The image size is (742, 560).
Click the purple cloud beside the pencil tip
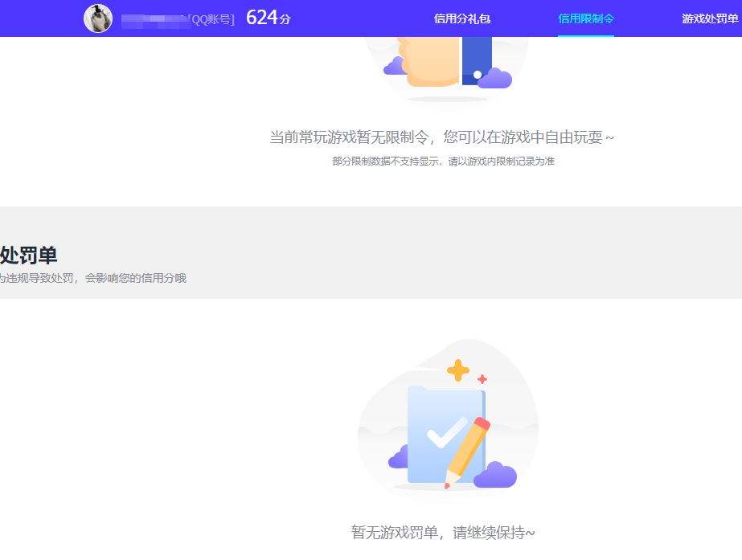(x=494, y=476)
